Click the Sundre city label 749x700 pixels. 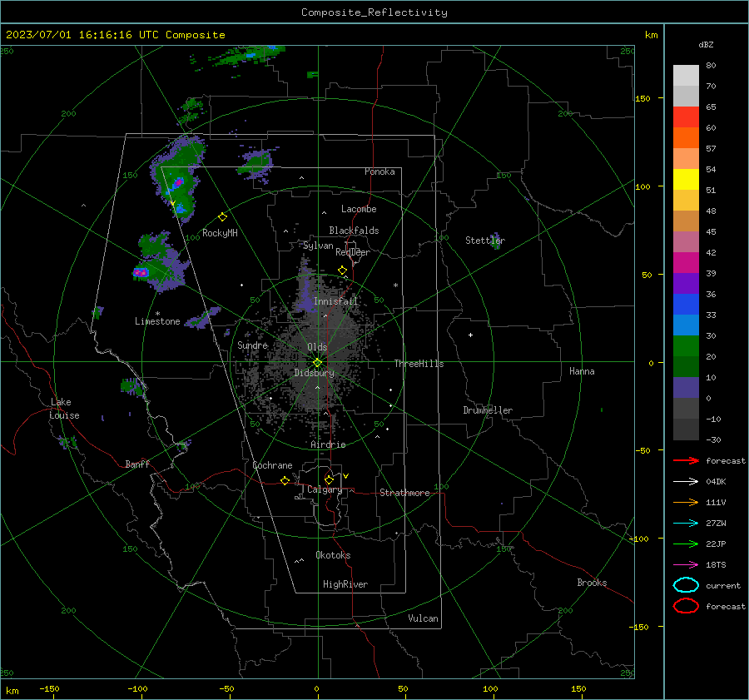253,345
